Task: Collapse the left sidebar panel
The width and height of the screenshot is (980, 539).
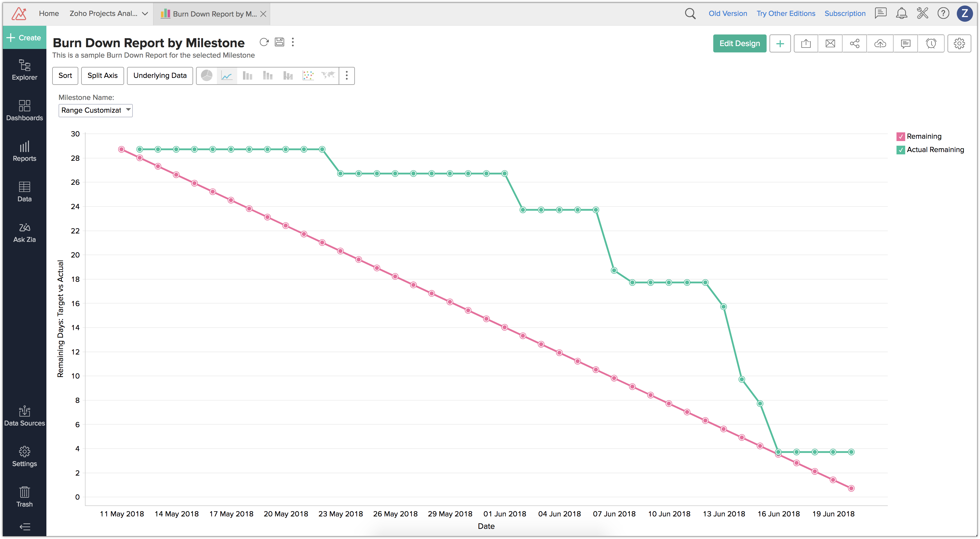Action: [24, 527]
